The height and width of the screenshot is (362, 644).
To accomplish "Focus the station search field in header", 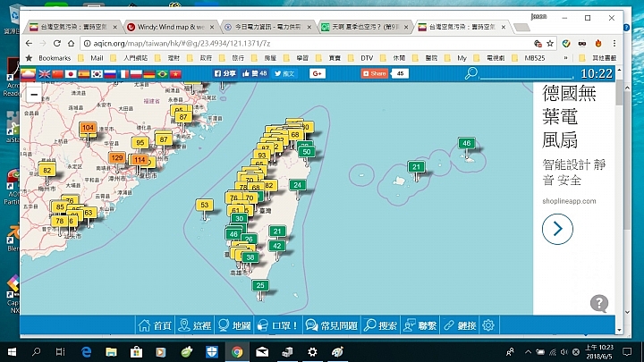I will 527,74.
